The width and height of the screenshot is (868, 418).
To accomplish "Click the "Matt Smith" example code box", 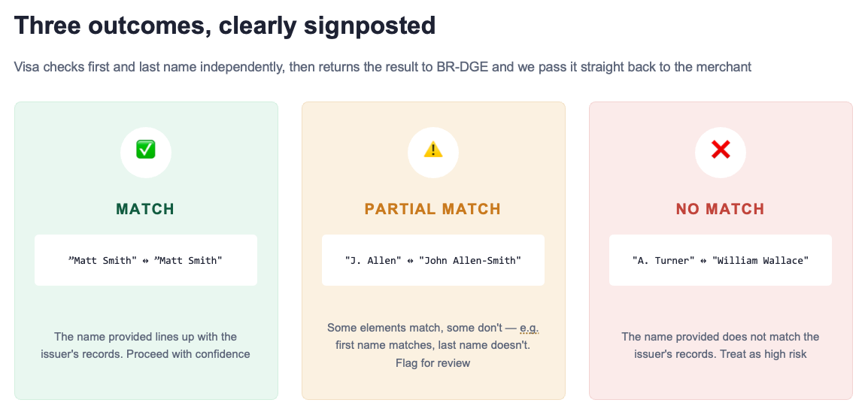I will (146, 260).
